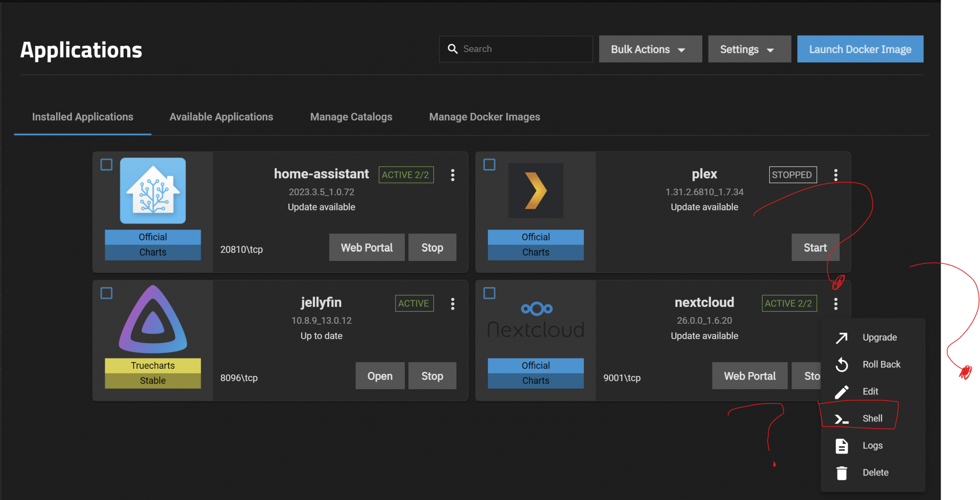Click nextcloud version 26.0.0_1.6.20
The height and width of the screenshot is (500, 980).
704,321
